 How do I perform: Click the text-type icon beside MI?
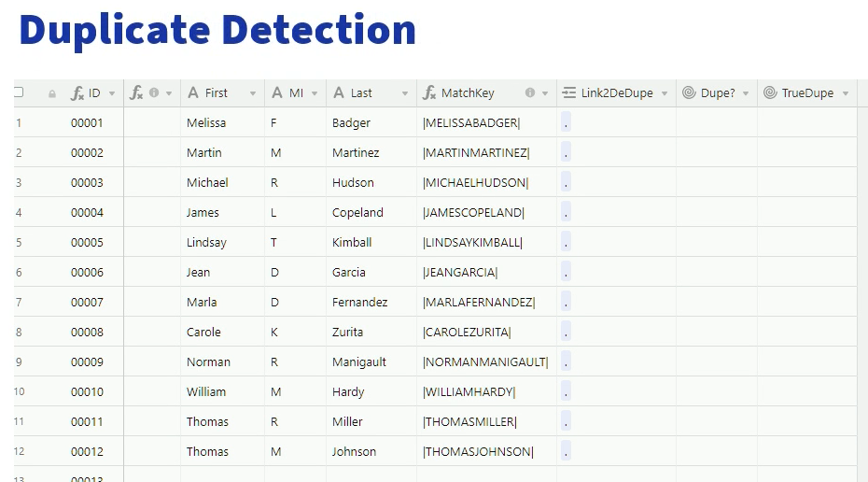277,92
